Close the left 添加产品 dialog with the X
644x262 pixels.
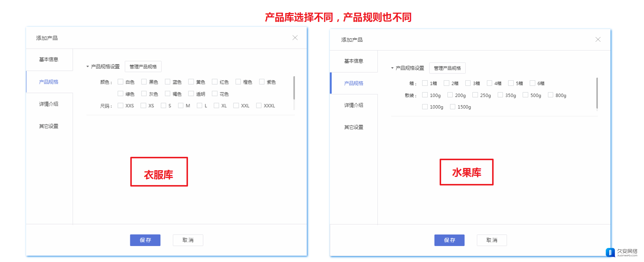click(295, 38)
